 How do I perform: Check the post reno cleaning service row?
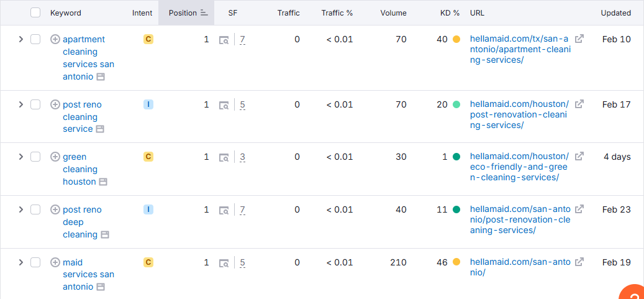pos(35,105)
